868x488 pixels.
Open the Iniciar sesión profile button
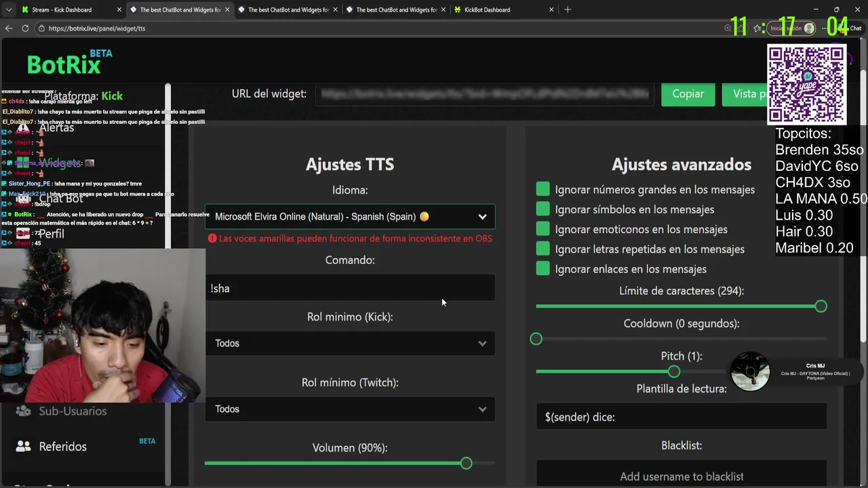click(x=791, y=28)
